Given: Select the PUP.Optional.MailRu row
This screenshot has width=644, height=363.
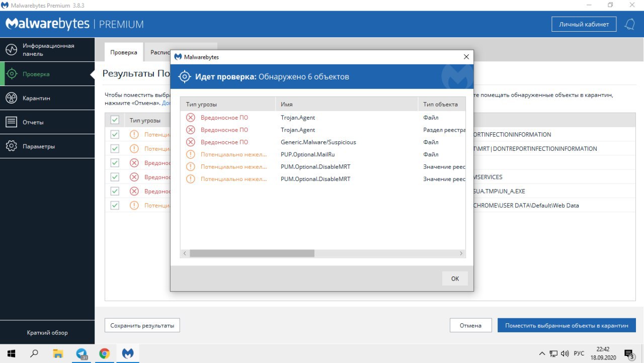Looking at the screenshot, I should click(323, 154).
